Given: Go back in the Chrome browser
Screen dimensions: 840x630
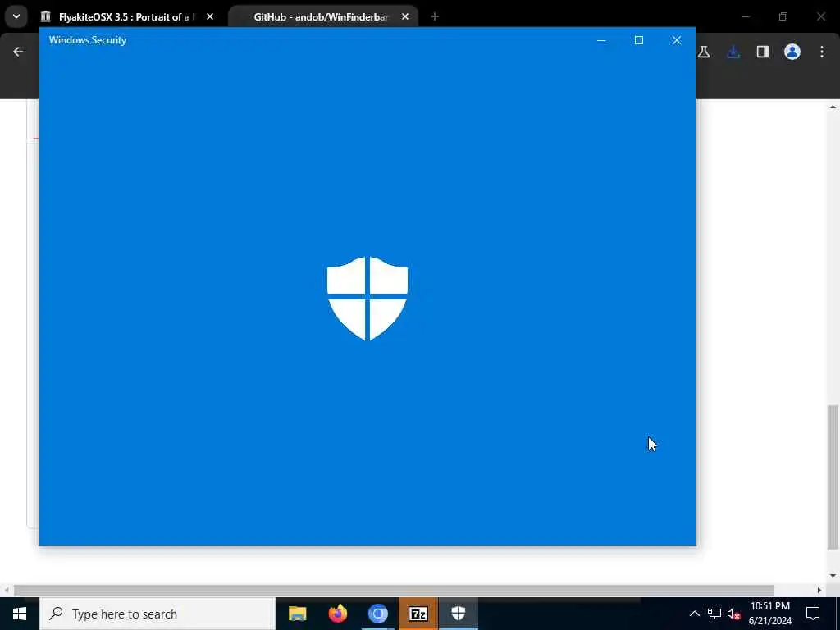Looking at the screenshot, I should 18,52.
